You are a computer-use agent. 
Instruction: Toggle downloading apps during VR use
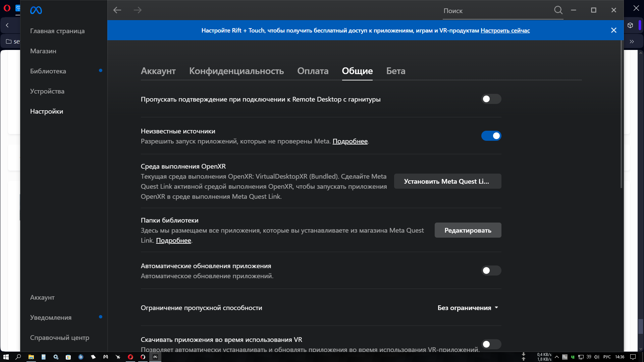pyautogui.click(x=491, y=344)
